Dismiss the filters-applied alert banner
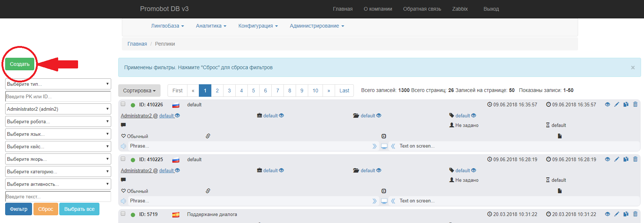644x223 pixels. coord(633,67)
